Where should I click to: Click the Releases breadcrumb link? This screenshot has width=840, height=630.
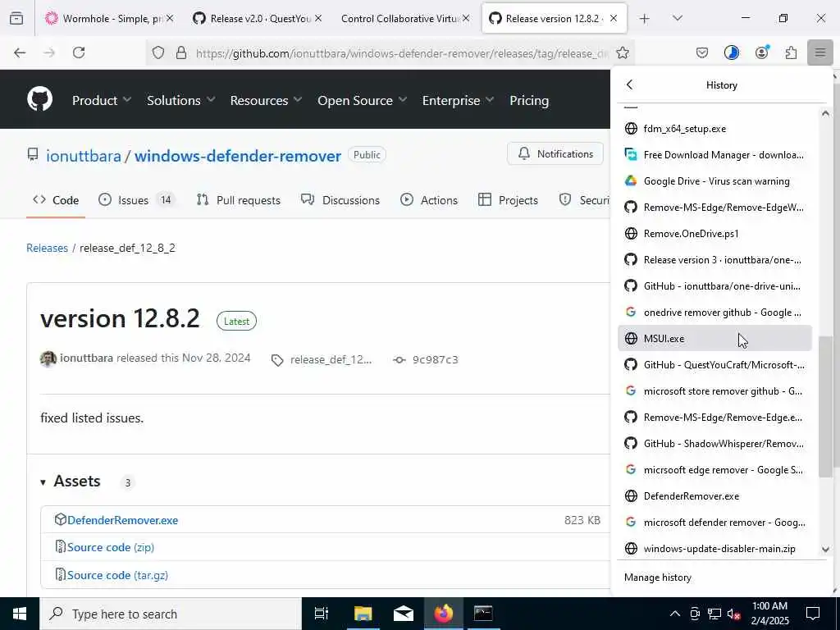click(x=47, y=248)
